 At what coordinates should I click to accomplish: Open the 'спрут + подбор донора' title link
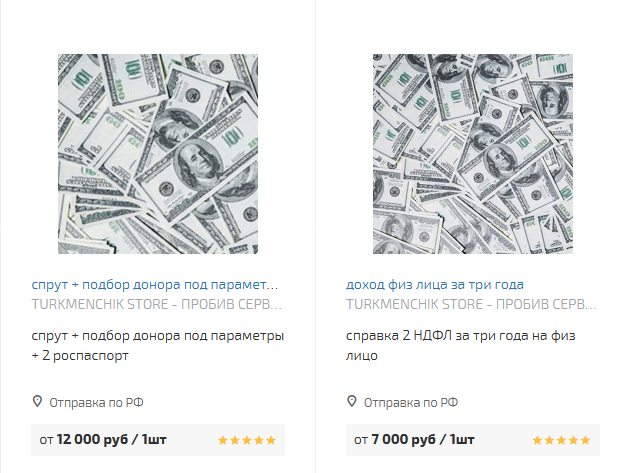(x=155, y=284)
